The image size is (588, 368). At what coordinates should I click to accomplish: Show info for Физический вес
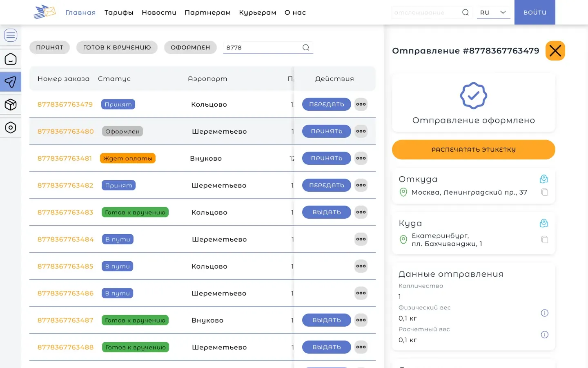(x=545, y=313)
